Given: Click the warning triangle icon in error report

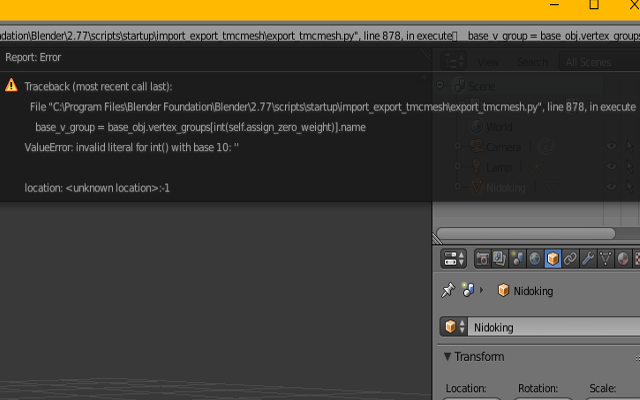Looking at the screenshot, I should point(11,85).
